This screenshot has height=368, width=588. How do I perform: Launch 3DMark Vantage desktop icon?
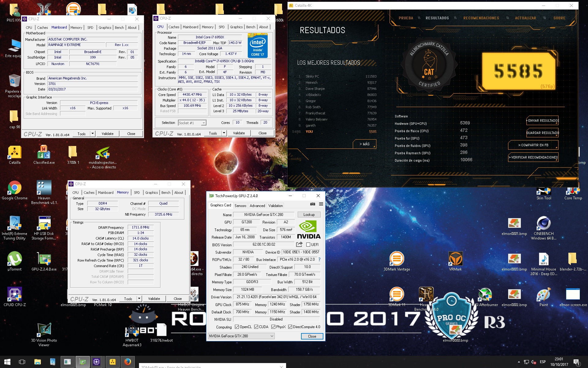(x=397, y=262)
